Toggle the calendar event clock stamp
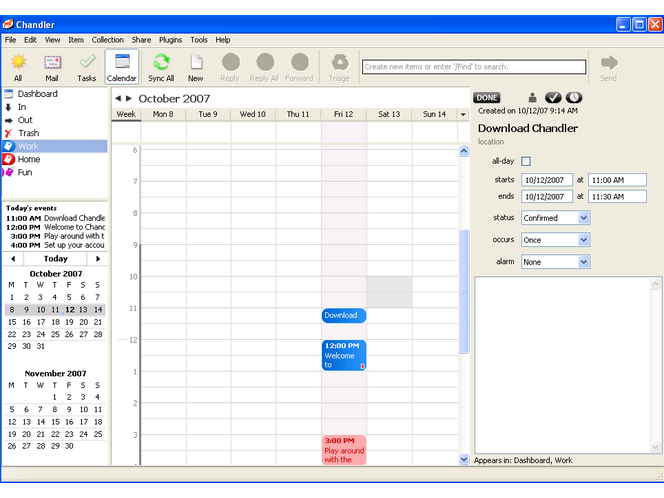The height and width of the screenshot is (498, 664). tap(574, 98)
